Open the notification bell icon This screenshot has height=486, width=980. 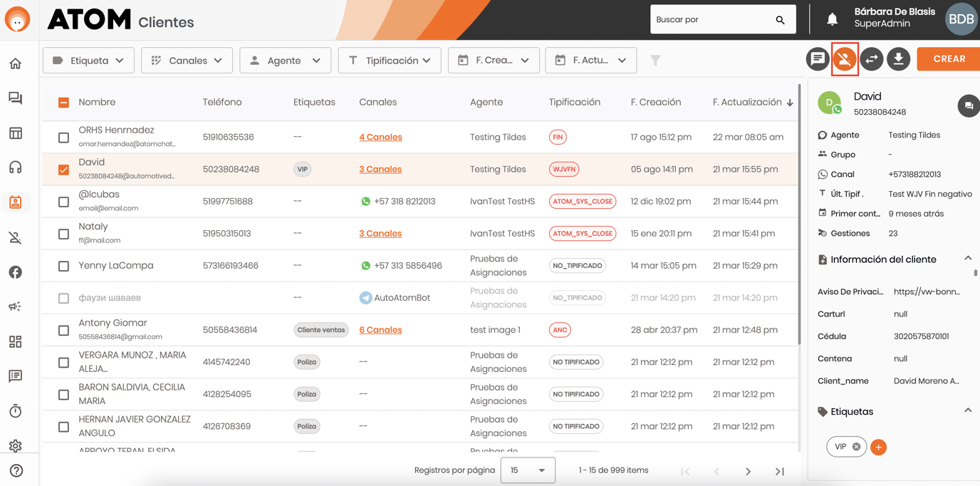click(832, 19)
